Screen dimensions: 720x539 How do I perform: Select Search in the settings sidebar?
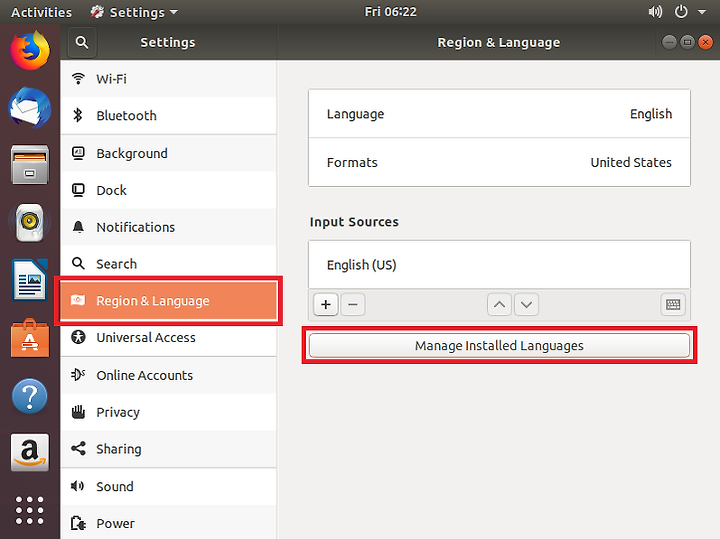click(x=169, y=264)
